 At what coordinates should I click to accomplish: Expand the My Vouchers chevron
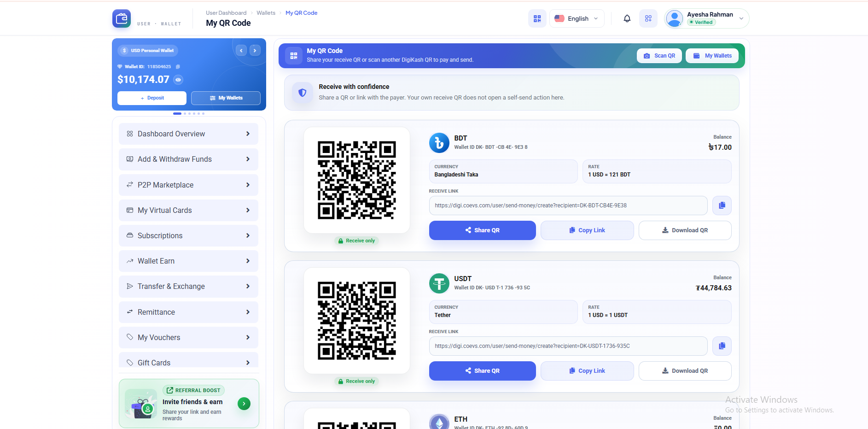(248, 337)
